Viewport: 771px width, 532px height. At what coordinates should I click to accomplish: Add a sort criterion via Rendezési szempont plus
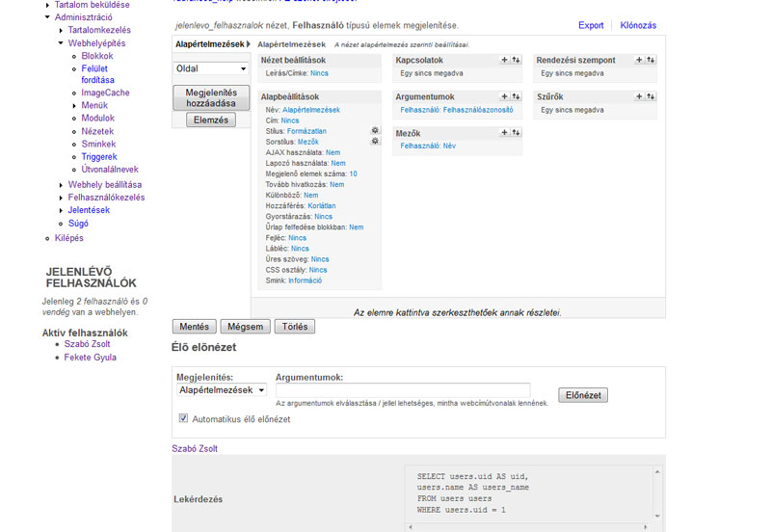[639, 60]
